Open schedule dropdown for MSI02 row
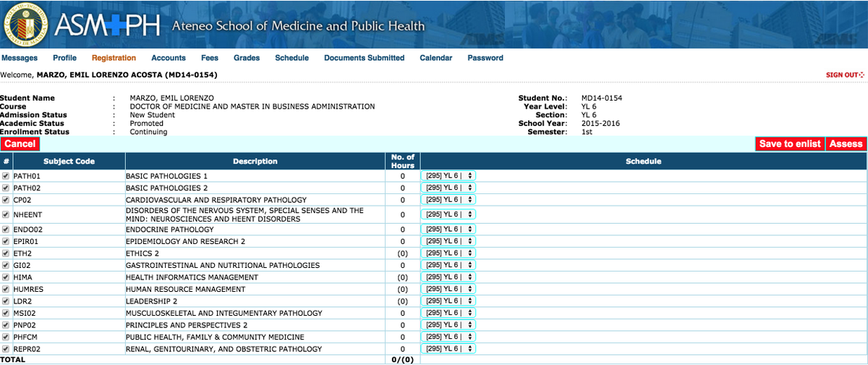 click(x=448, y=313)
